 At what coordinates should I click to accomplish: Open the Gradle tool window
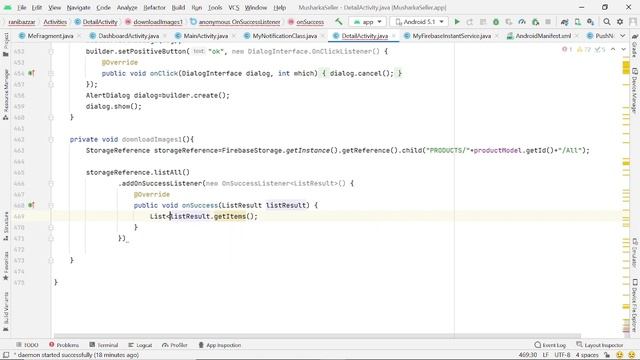635,46
